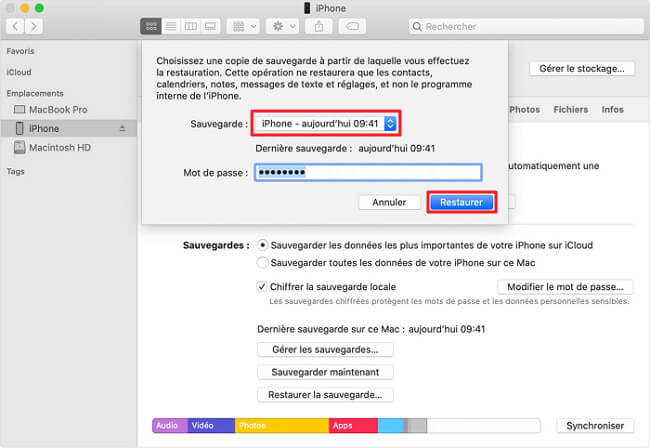Click Annuler to dismiss the dialog
Image resolution: width=650 pixels, height=448 pixels.
click(x=389, y=202)
